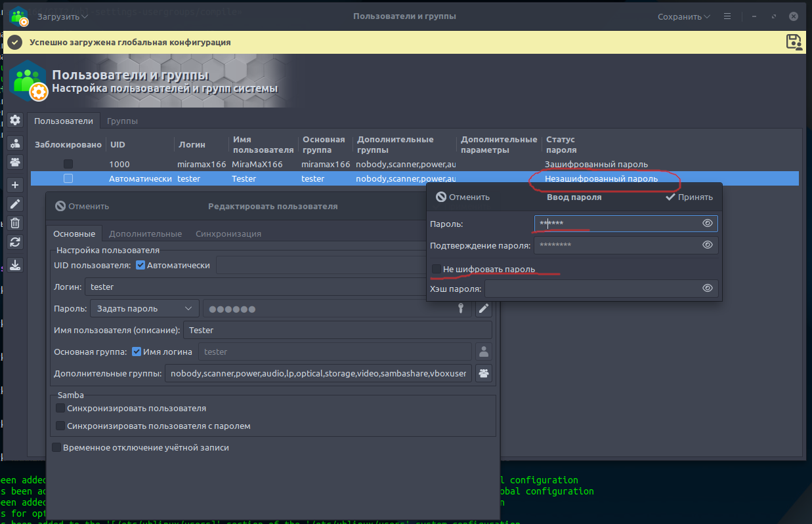This screenshot has width=812, height=524.
Task: Click the trash delete icon in sidebar
Action: [15, 223]
